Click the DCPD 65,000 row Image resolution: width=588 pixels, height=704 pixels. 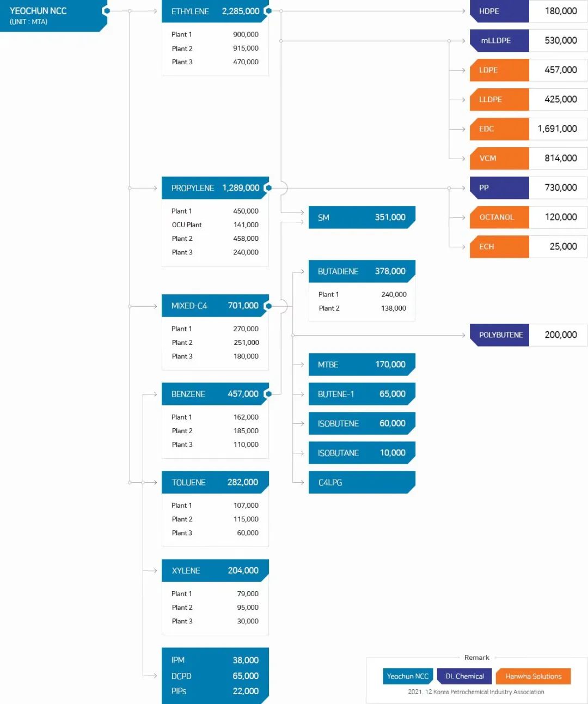215,676
